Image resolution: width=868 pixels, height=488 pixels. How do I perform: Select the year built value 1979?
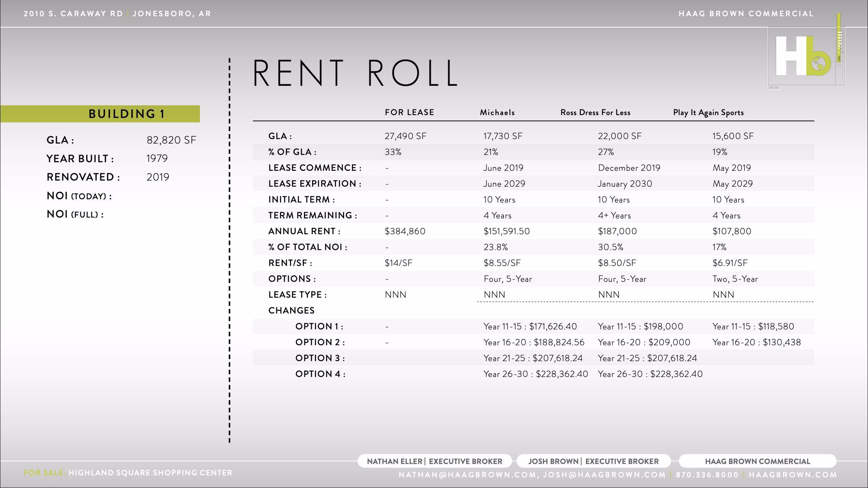pyautogui.click(x=157, y=158)
